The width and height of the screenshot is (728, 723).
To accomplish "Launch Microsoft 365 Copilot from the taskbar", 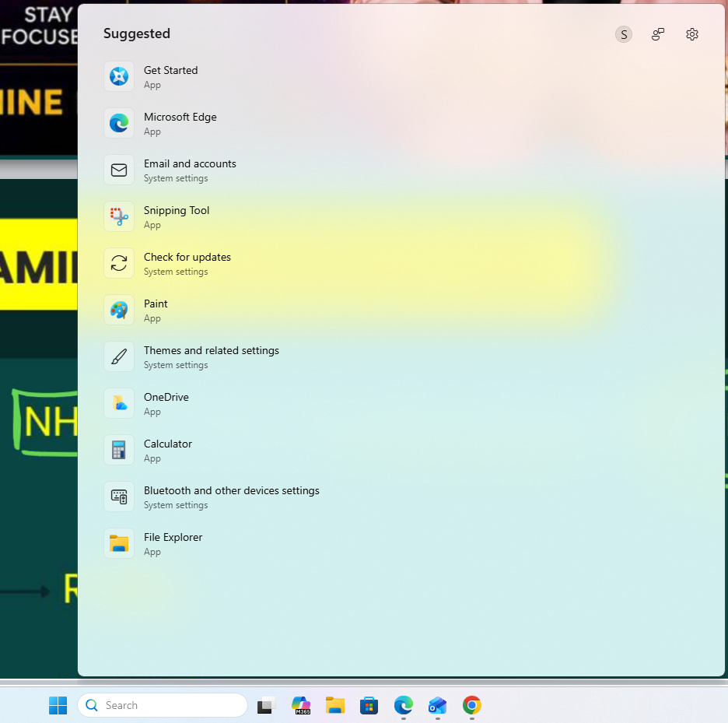I will 301,705.
